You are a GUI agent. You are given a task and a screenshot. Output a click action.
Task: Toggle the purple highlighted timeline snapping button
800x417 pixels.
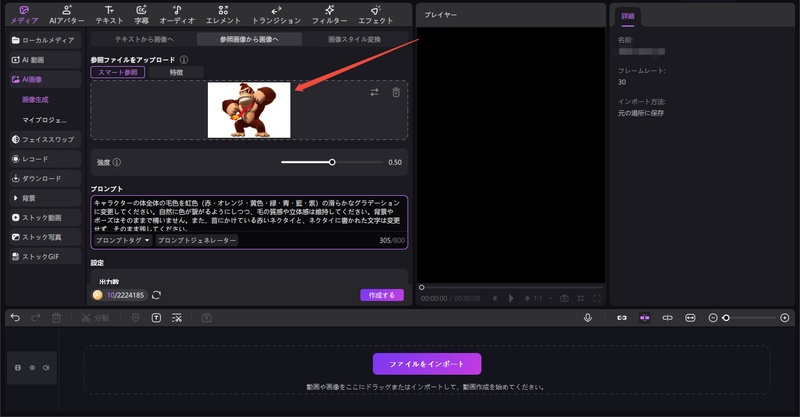644,318
